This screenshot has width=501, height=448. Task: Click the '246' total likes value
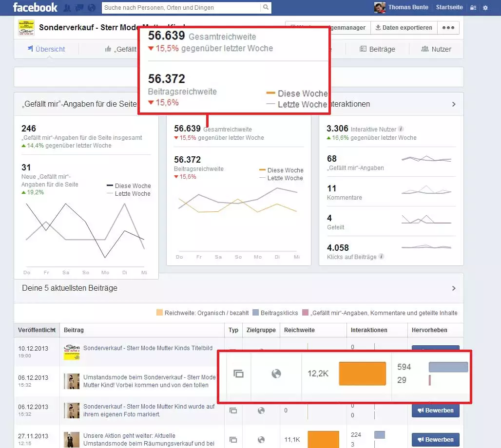(28, 129)
